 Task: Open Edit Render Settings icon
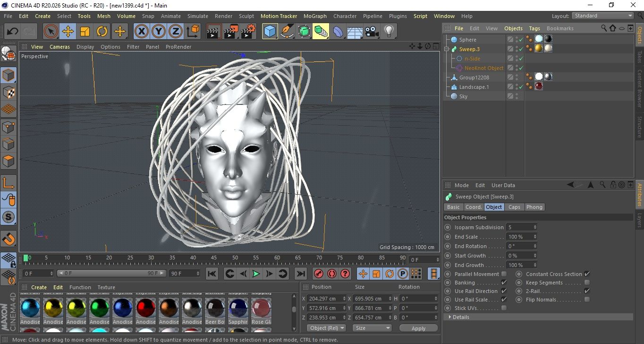coord(248,32)
